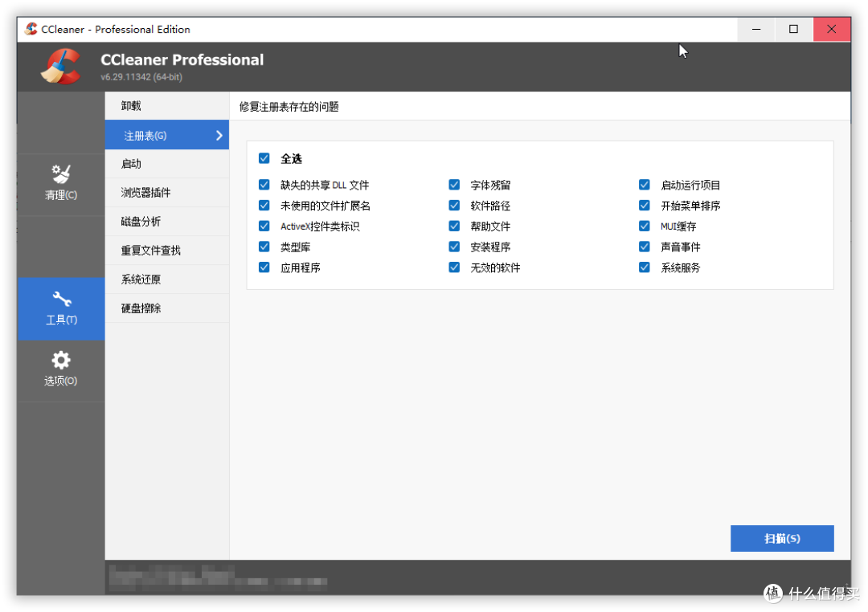This screenshot has width=868, height=612.
Task: Expand the 注册表(G) chevron arrow
Action: point(219,135)
